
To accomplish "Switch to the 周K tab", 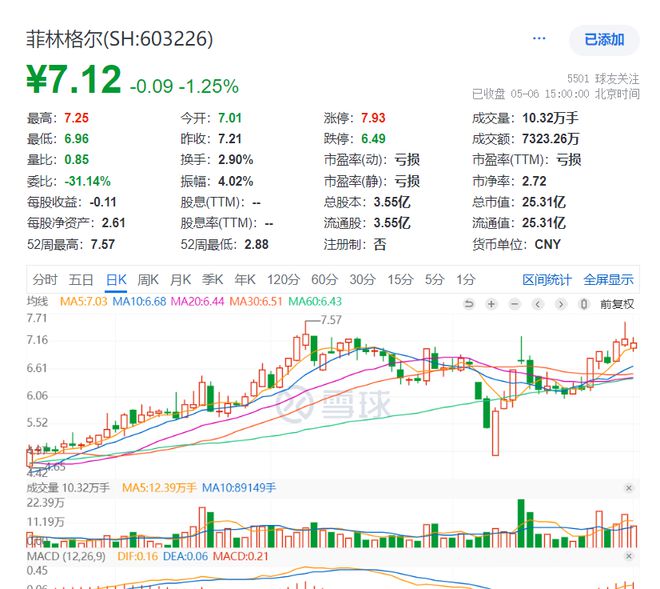I will pos(148,280).
